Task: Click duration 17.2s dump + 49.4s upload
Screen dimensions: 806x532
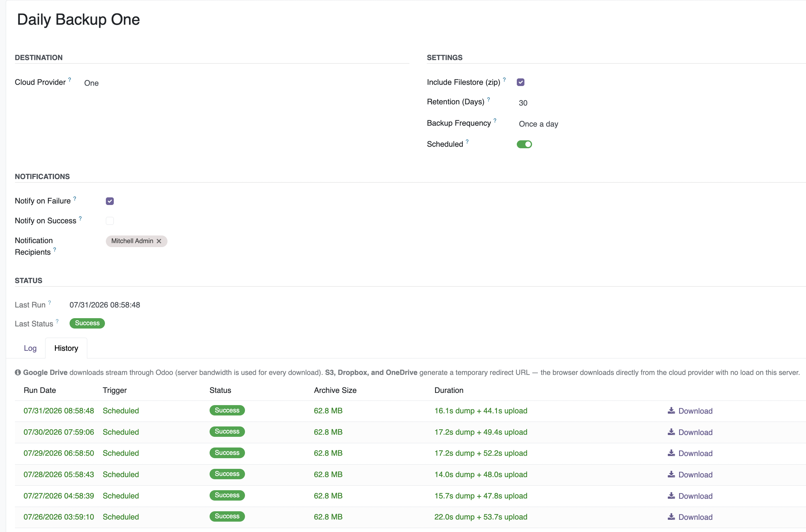Action: [481, 432]
